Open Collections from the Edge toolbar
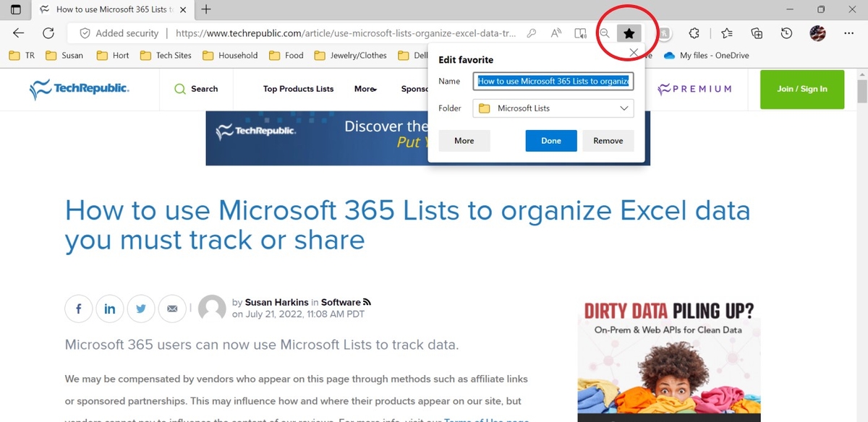The width and height of the screenshot is (868, 422). [x=757, y=33]
